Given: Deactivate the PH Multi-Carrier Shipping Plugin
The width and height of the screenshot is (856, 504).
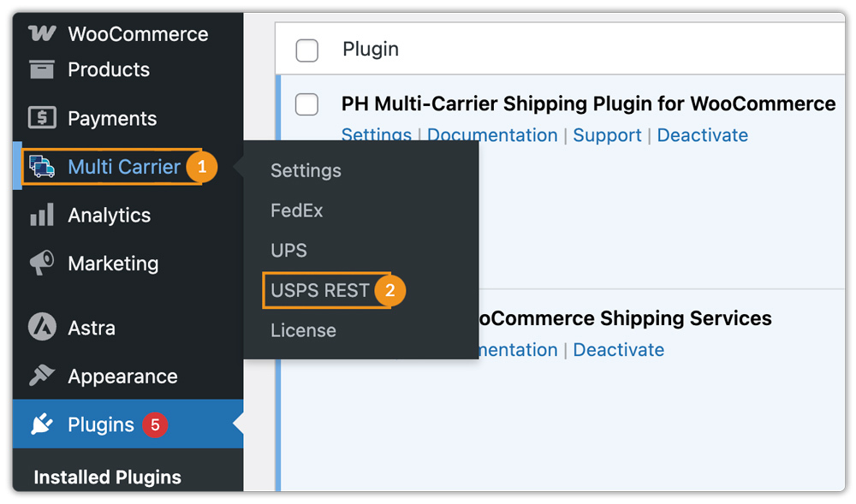Looking at the screenshot, I should (x=702, y=135).
